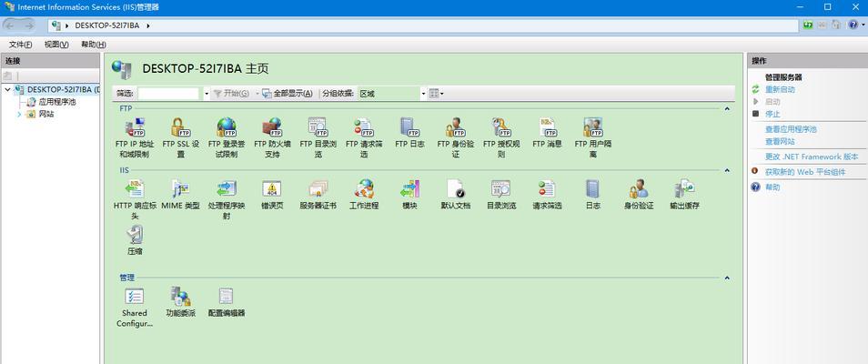Open 输出缓存 feature
Image resolution: width=868 pixels, height=364 pixels.
(685, 195)
